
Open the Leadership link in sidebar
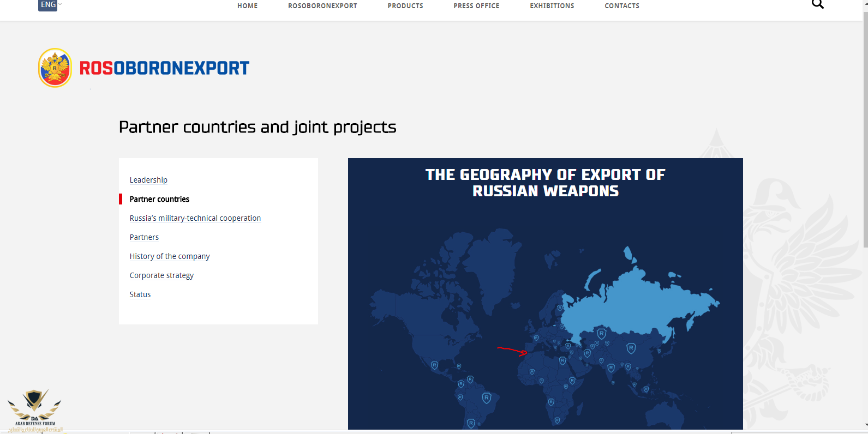[x=148, y=180]
